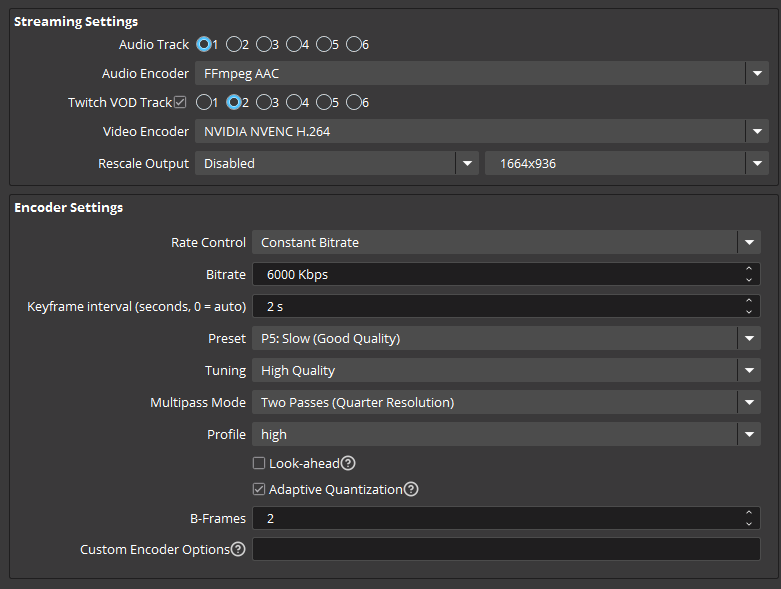Click the Tuning label
Image resolution: width=781 pixels, height=589 pixels.
225,371
